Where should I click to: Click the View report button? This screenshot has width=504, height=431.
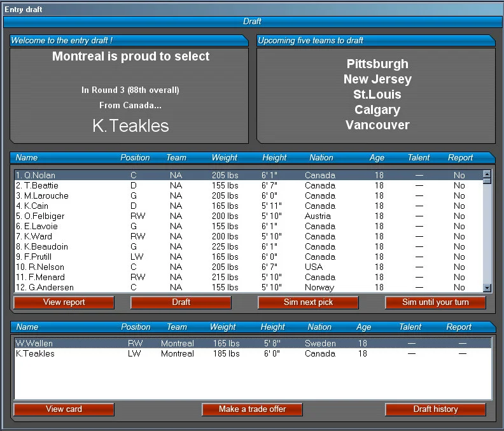tap(64, 302)
